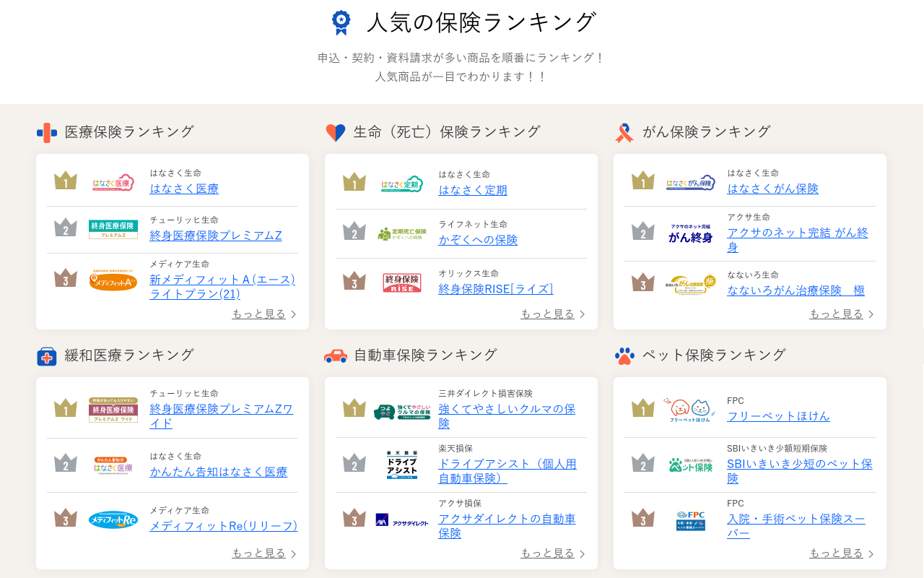Click the car icon for auto insurance ranking
Screen dimensions: 924x578
336,355
